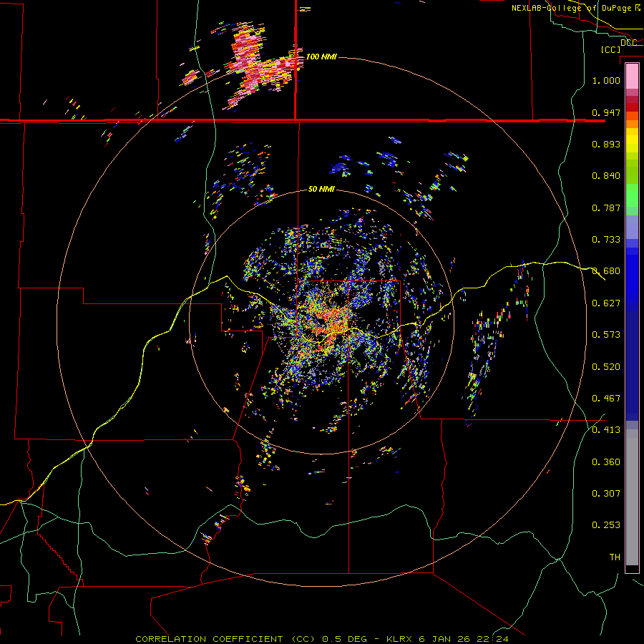Viewport: 644px width, 644px height.
Task: Click the 0.413 legend value
Action: coord(606,430)
